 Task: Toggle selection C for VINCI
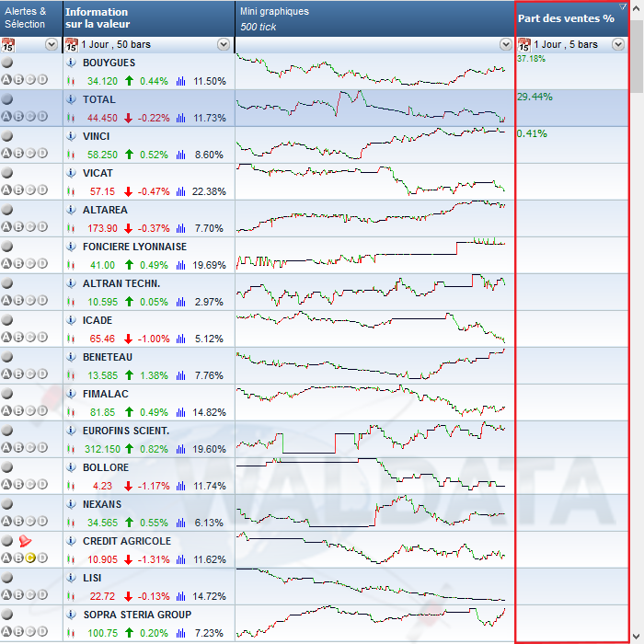click(x=30, y=154)
